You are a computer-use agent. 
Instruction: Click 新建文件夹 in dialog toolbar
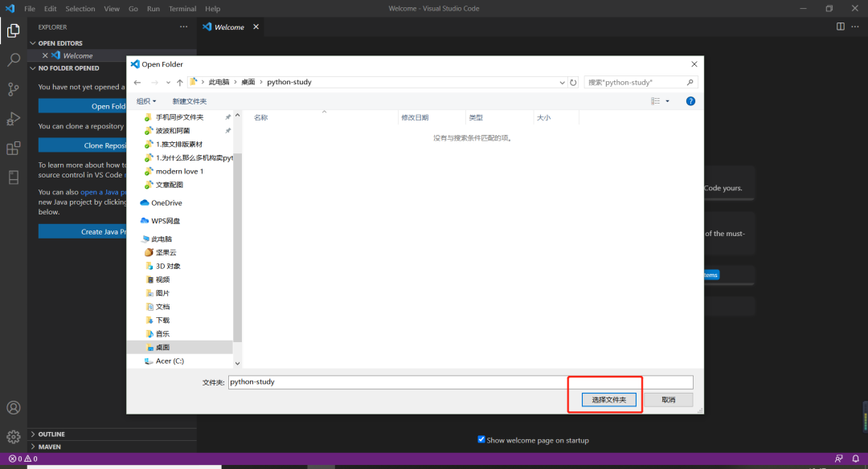pos(190,101)
